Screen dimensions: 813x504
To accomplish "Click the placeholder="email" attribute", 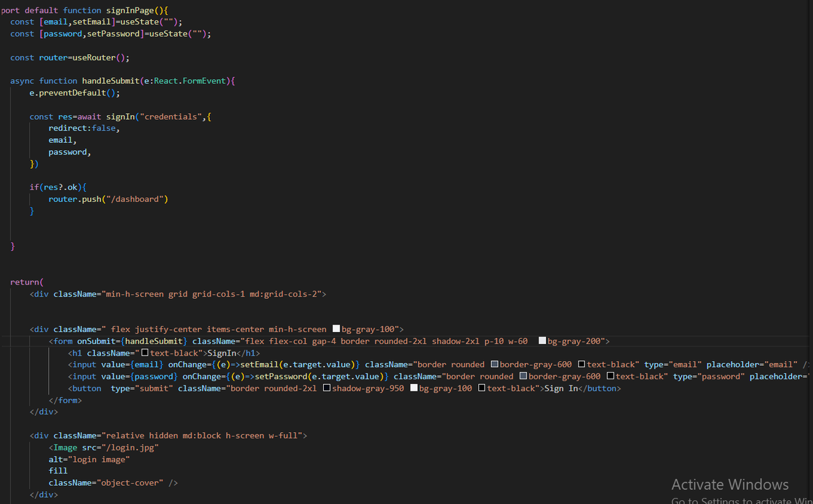I will pos(752,364).
